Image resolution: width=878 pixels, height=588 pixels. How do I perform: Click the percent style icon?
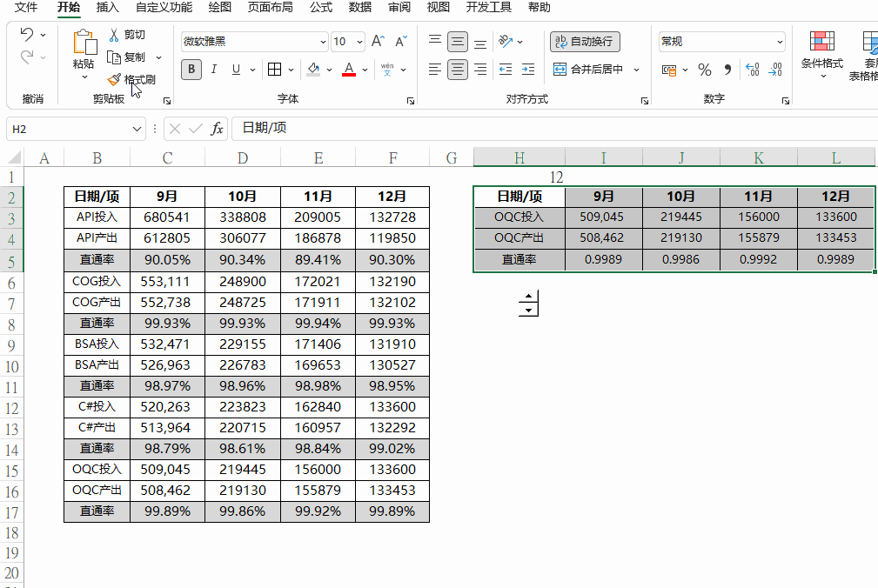pos(705,70)
